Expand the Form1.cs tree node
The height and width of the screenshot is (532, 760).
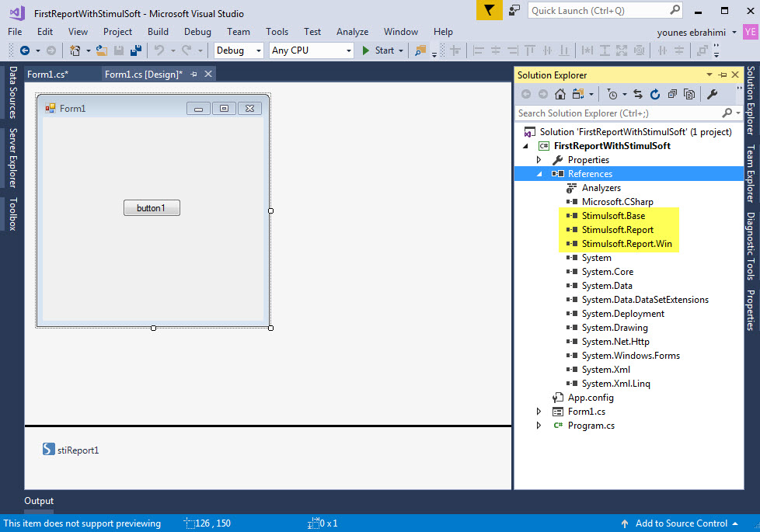pos(539,411)
